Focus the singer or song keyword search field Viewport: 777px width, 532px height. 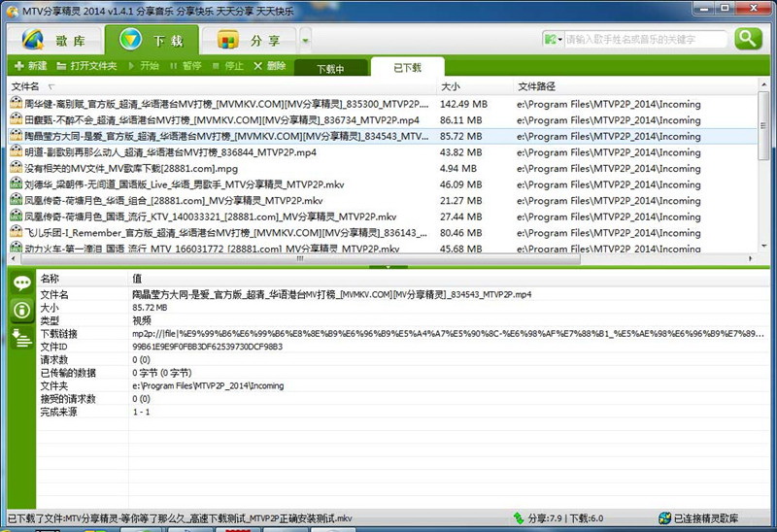tap(645, 39)
